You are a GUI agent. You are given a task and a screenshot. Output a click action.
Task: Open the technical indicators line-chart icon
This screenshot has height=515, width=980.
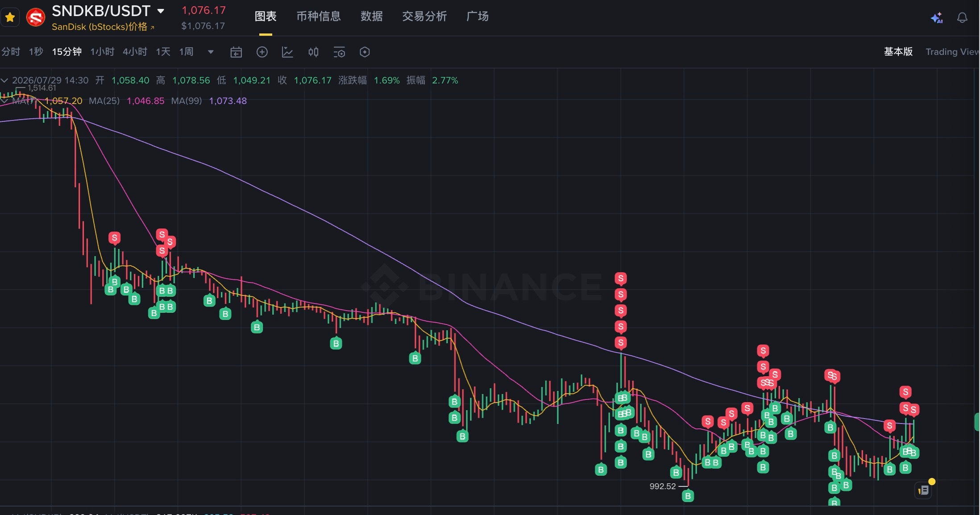tap(287, 52)
